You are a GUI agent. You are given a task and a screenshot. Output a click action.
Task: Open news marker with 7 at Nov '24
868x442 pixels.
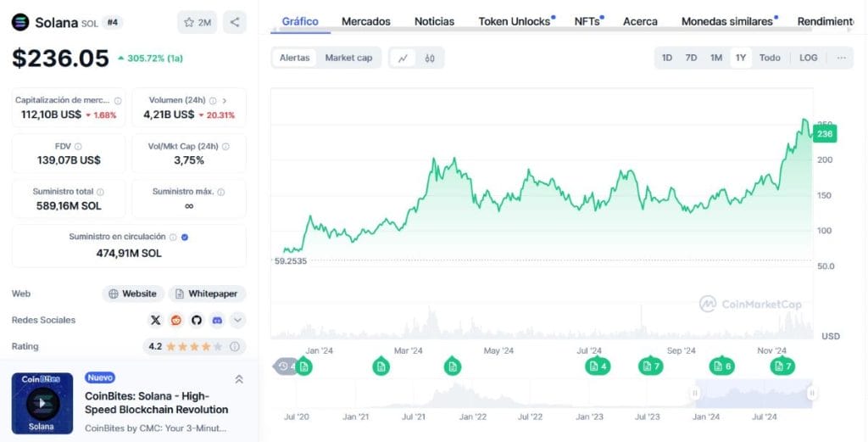(x=782, y=366)
